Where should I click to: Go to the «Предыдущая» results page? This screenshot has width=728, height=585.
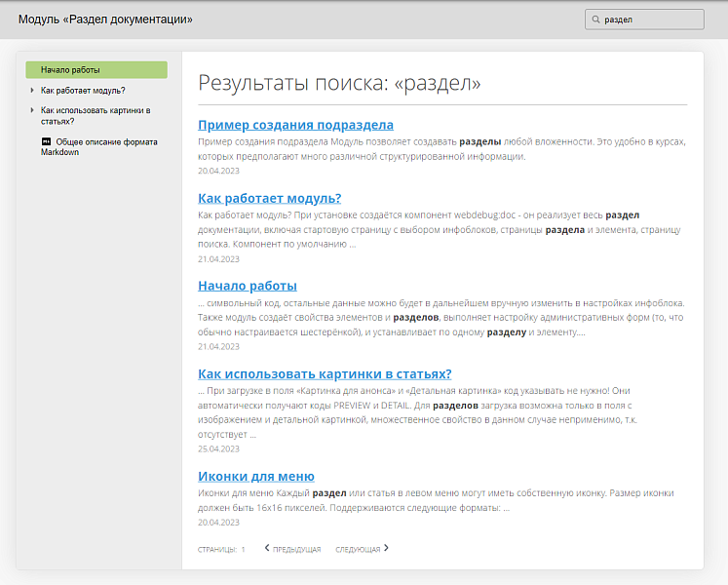pyautogui.click(x=296, y=550)
